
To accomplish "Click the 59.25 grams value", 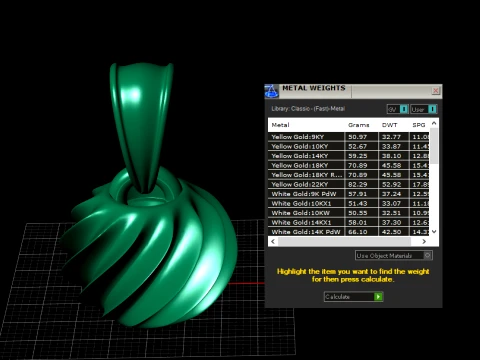I will 358,156.
